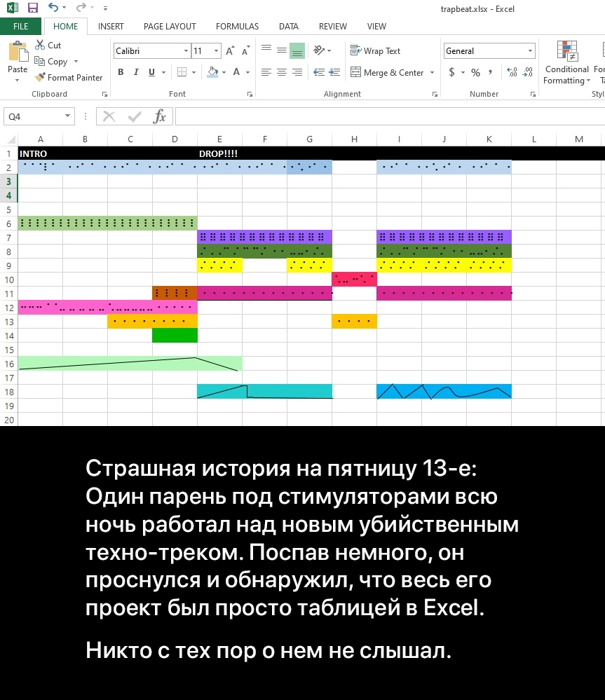Open the font size 11 dropdown
The image size is (605, 700).
[217, 51]
